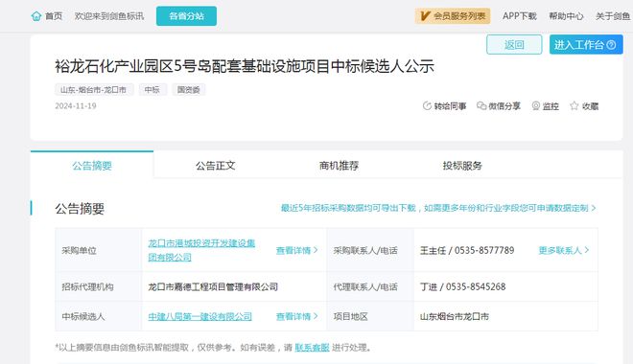Click the home icon beside 首页
The width and height of the screenshot is (633, 364).
pyautogui.click(x=36, y=16)
